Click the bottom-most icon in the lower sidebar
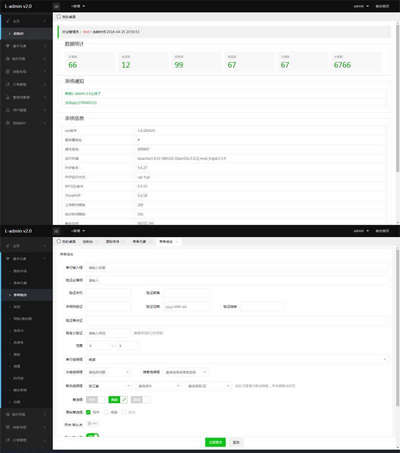The height and width of the screenshot is (453, 400). tap(8, 440)
